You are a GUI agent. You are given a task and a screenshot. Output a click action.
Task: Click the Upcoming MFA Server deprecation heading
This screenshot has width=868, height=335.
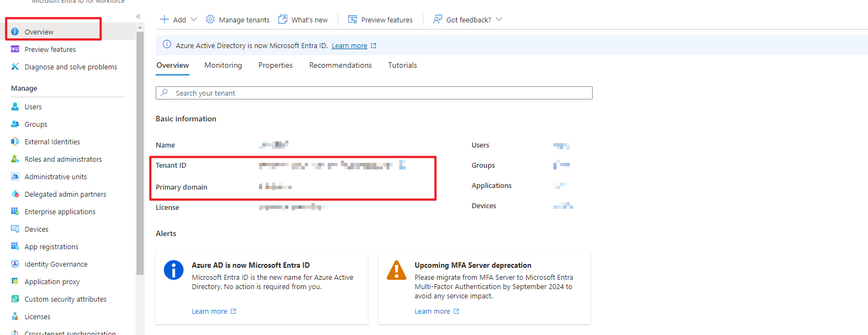pyautogui.click(x=473, y=265)
